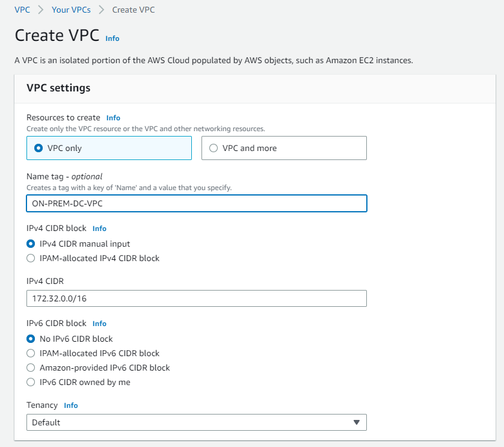This screenshot has height=447, width=504.
Task: Open Your VPCs breadcrumb link
Action: coord(72,10)
